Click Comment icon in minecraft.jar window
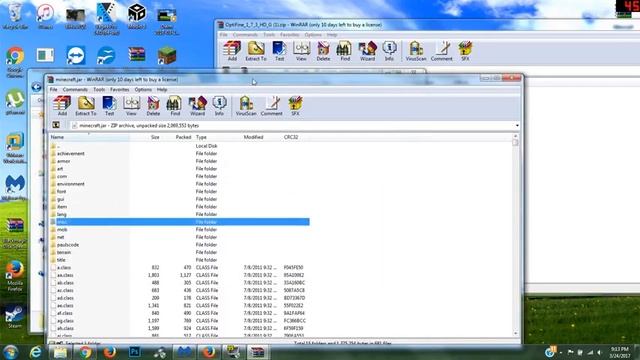The height and width of the screenshot is (360, 640). point(272,106)
